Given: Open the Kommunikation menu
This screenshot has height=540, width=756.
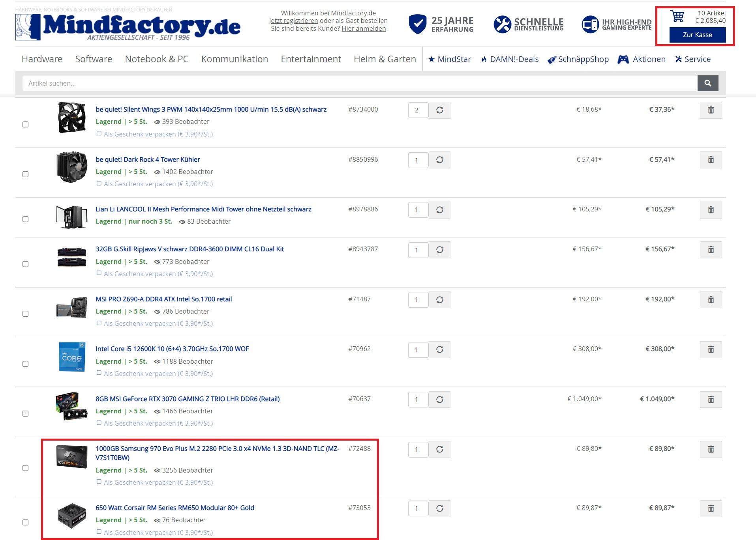Looking at the screenshot, I should pyautogui.click(x=234, y=59).
